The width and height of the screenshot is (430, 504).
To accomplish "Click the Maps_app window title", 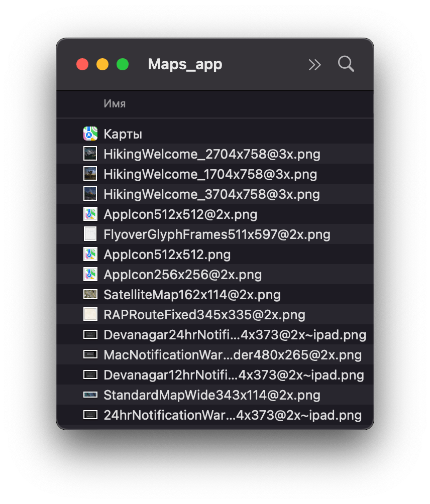I will (185, 64).
